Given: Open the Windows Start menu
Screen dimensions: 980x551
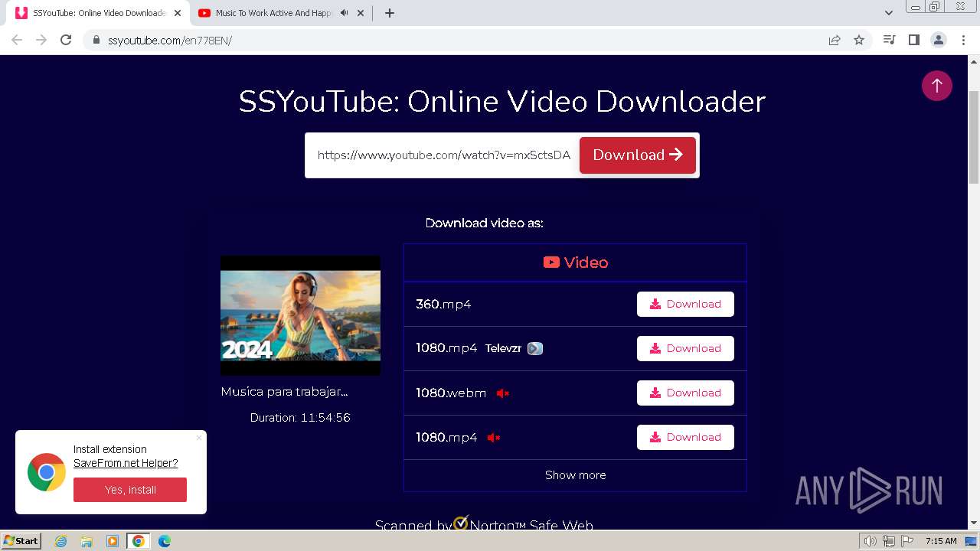Looking at the screenshot, I should 21,541.
